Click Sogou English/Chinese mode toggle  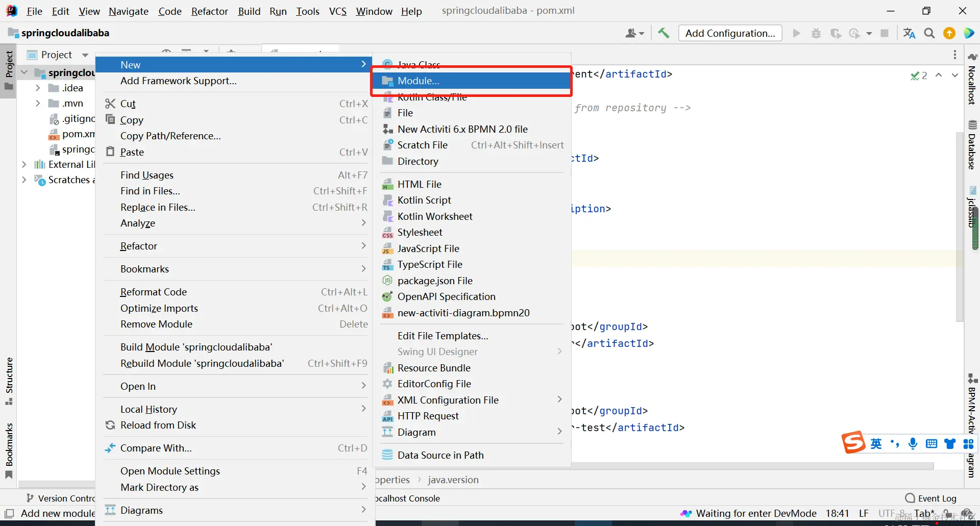(x=876, y=443)
